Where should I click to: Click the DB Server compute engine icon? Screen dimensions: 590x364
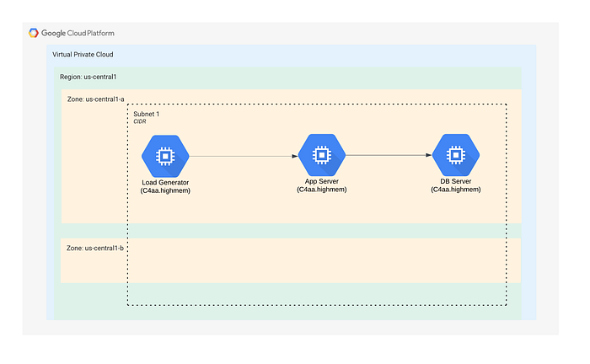point(456,155)
